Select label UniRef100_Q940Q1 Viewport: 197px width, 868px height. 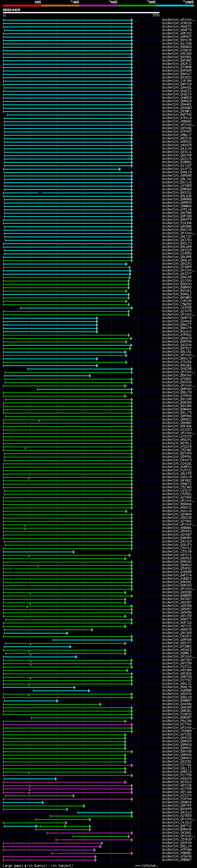click(x=177, y=88)
